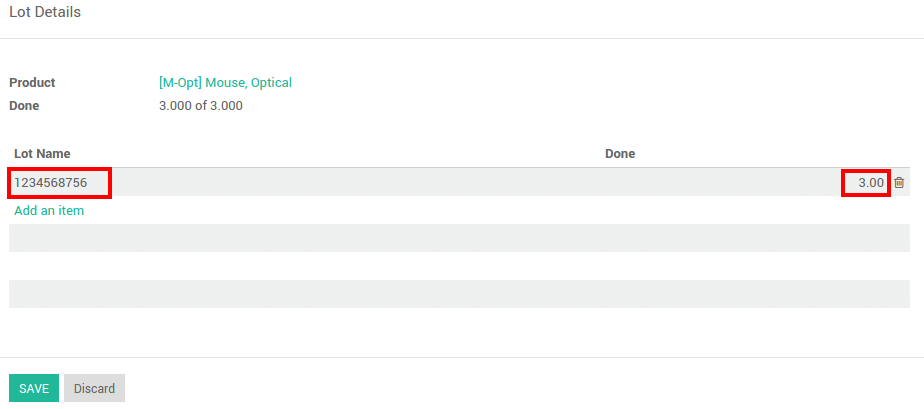The image size is (924, 409).
Task: Click empty footer area right of Discard
Action: (500, 388)
